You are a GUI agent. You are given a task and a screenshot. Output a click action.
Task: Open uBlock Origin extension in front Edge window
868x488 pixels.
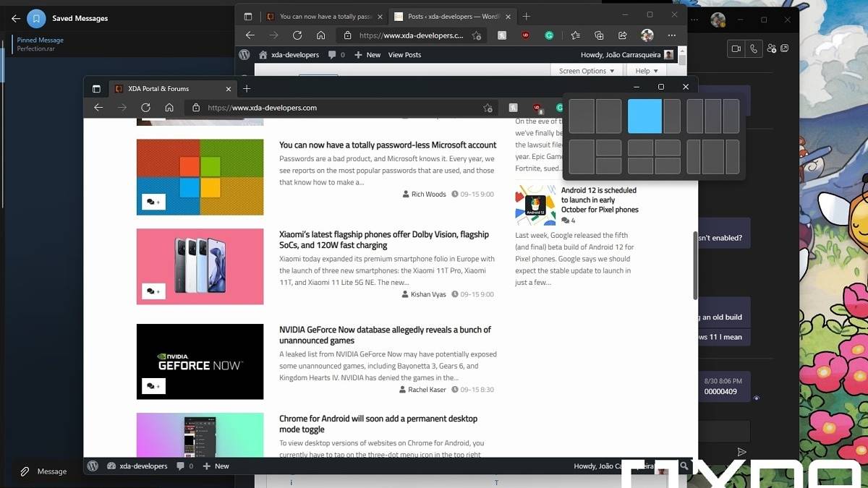[x=537, y=108]
